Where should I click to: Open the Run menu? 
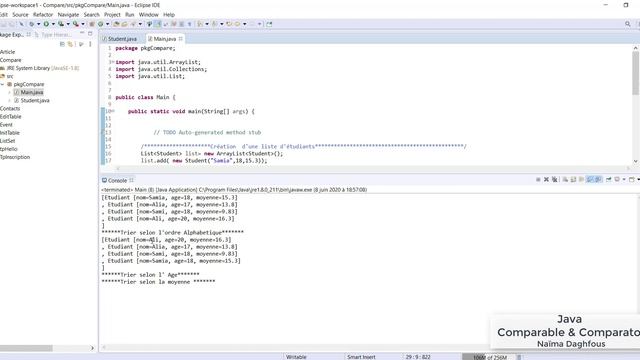(x=129, y=15)
